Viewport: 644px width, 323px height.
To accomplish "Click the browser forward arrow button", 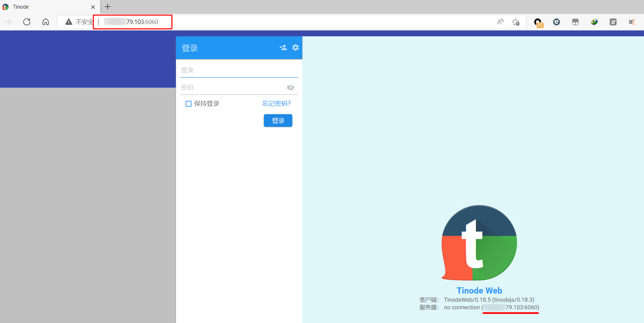I will tap(8, 22).
